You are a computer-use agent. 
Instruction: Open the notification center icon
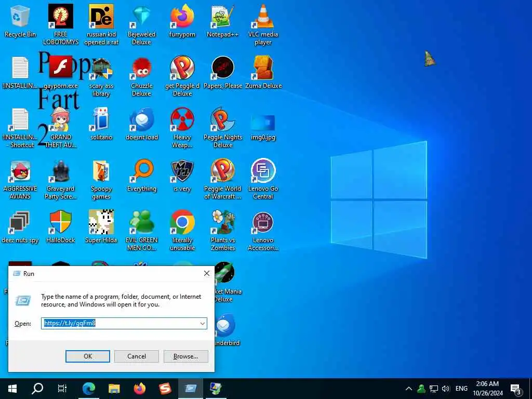coord(515,389)
